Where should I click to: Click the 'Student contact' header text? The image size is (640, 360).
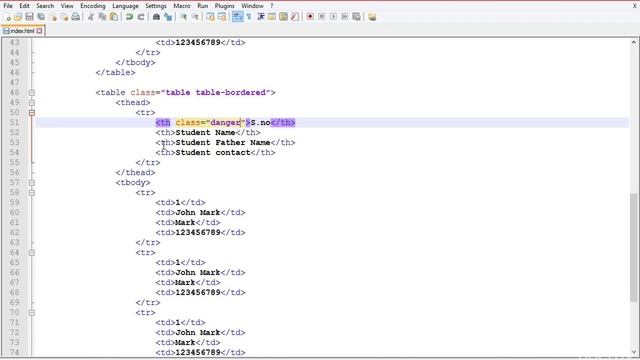click(x=213, y=152)
